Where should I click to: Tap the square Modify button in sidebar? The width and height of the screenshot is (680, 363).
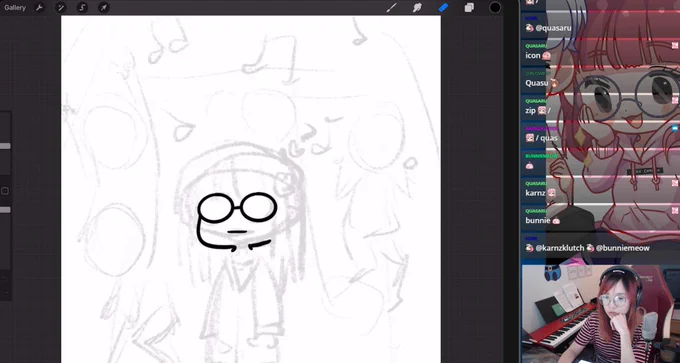[5, 191]
